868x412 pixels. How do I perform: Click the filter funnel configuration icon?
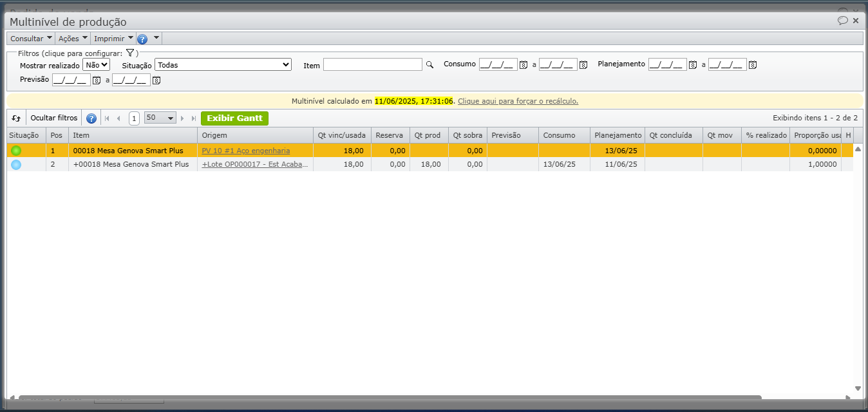pyautogui.click(x=129, y=53)
